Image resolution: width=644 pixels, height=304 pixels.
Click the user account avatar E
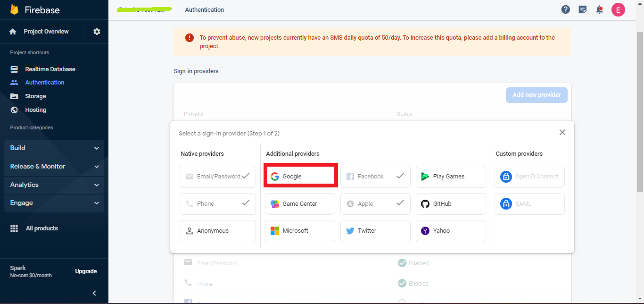tap(618, 9)
